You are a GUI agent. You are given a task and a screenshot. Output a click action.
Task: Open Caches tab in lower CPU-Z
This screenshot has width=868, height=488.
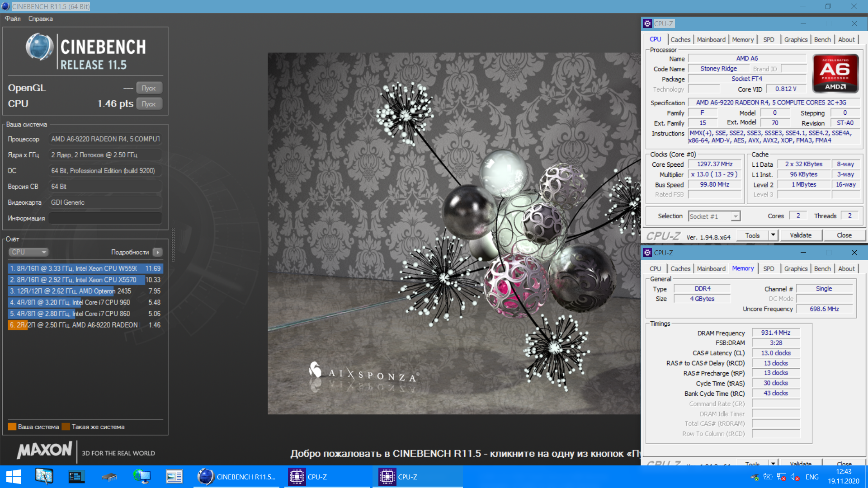pyautogui.click(x=680, y=269)
